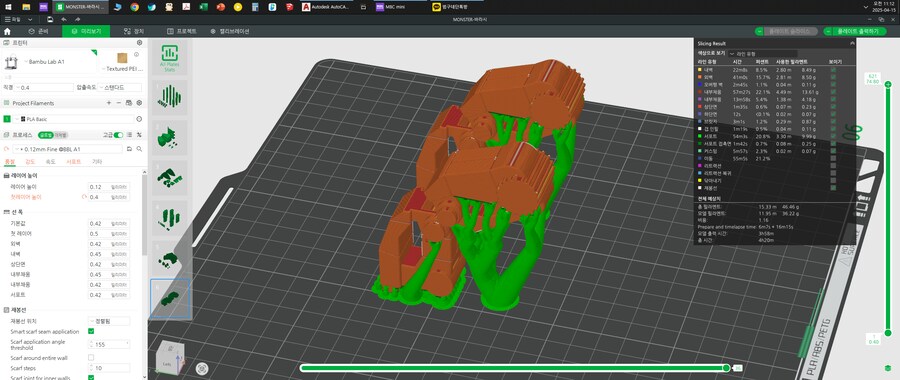Edit Textured PEI plate info icon

137,55
